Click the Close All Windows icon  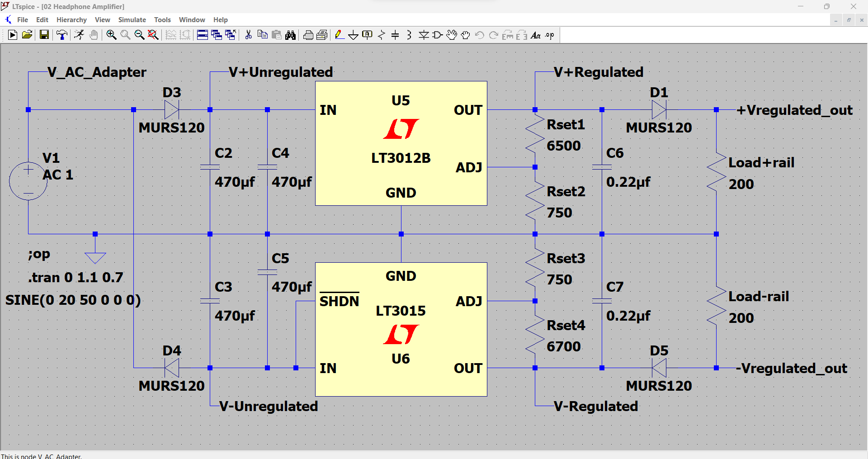(x=231, y=35)
